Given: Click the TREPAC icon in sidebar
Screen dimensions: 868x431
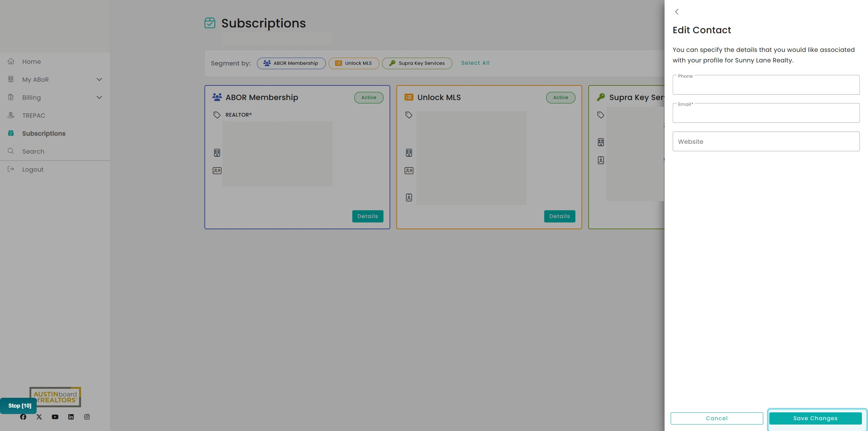Looking at the screenshot, I should (x=11, y=115).
